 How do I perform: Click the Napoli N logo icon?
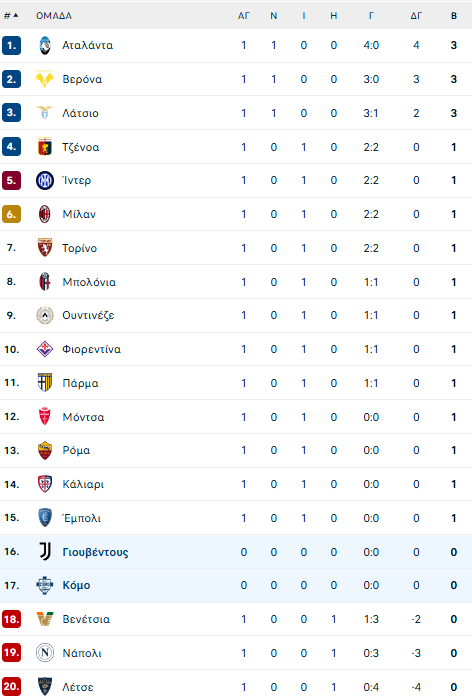[x=45, y=653]
